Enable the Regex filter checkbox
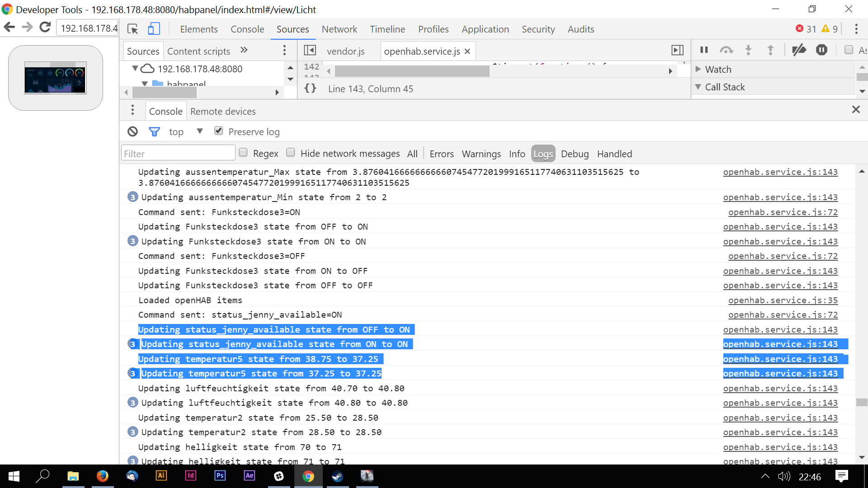The image size is (868, 488). [x=243, y=153]
